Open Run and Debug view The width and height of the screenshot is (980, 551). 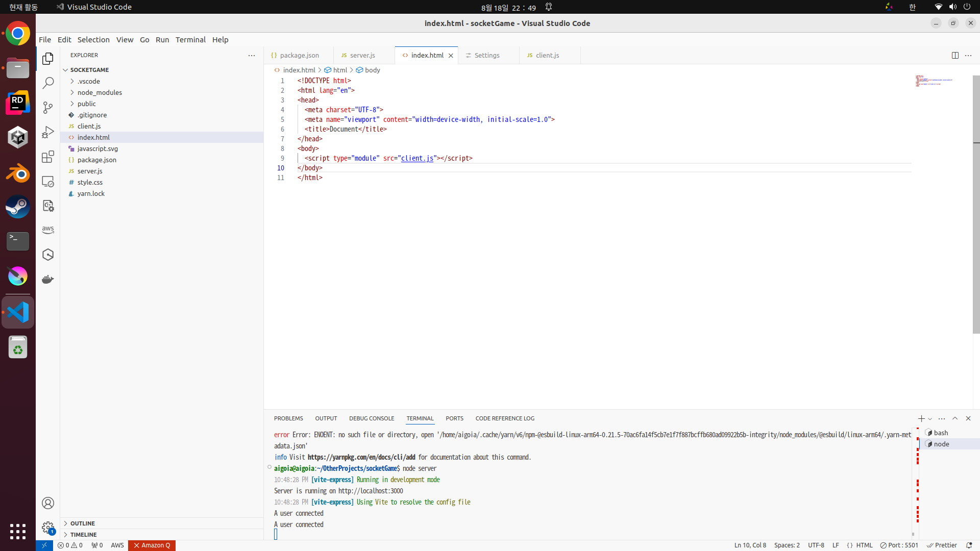pyautogui.click(x=48, y=132)
